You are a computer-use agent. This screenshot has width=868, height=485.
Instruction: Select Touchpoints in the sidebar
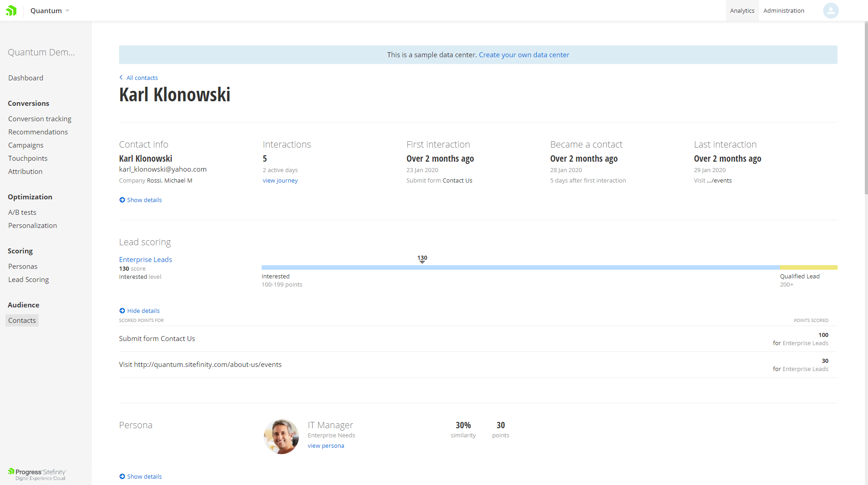point(28,158)
